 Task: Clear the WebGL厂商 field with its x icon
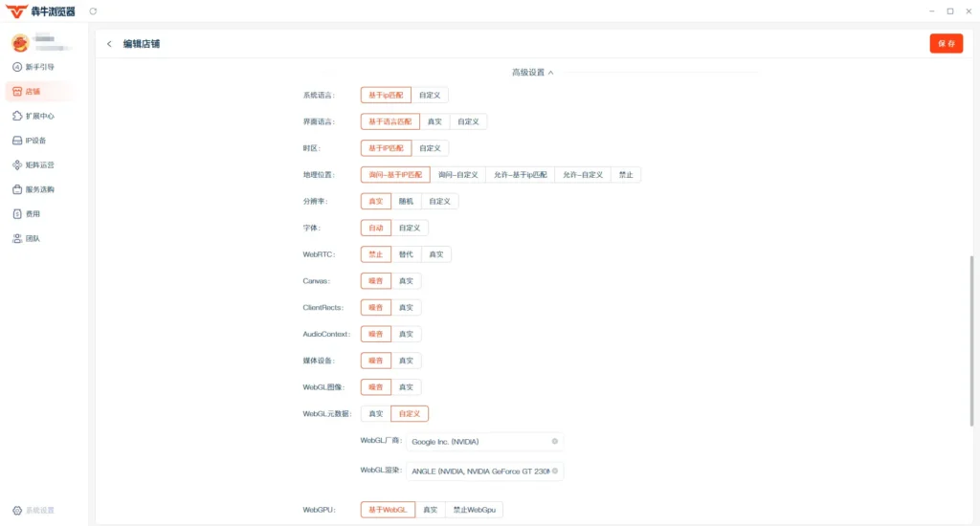(x=554, y=441)
